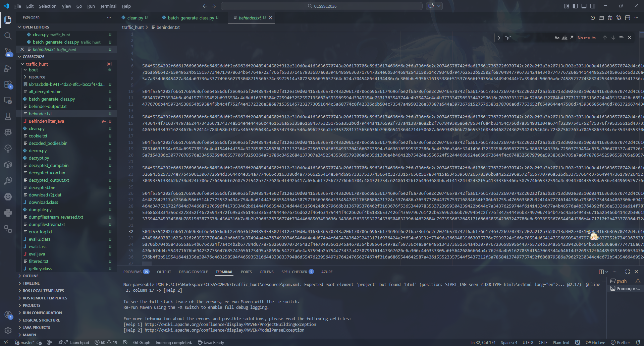This screenshot has height=346, width=644.
Task: Switch to the DEBUG CONSOLE tab
Action: click(x=193, y=272)
